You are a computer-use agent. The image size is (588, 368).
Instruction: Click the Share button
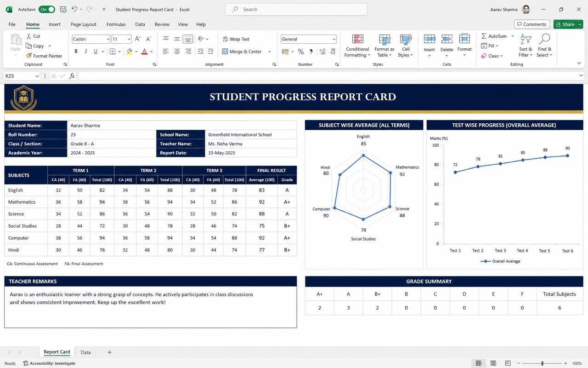pyautogui.click(x=568, y=24)
